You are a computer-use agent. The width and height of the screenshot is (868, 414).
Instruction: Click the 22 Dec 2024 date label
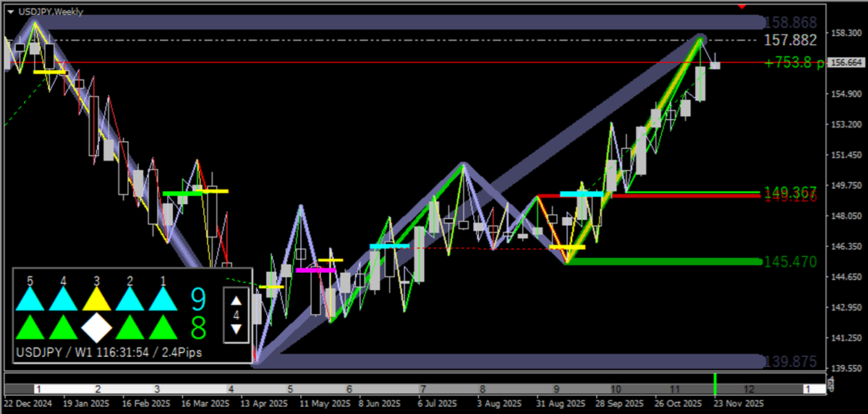[27, 402]
